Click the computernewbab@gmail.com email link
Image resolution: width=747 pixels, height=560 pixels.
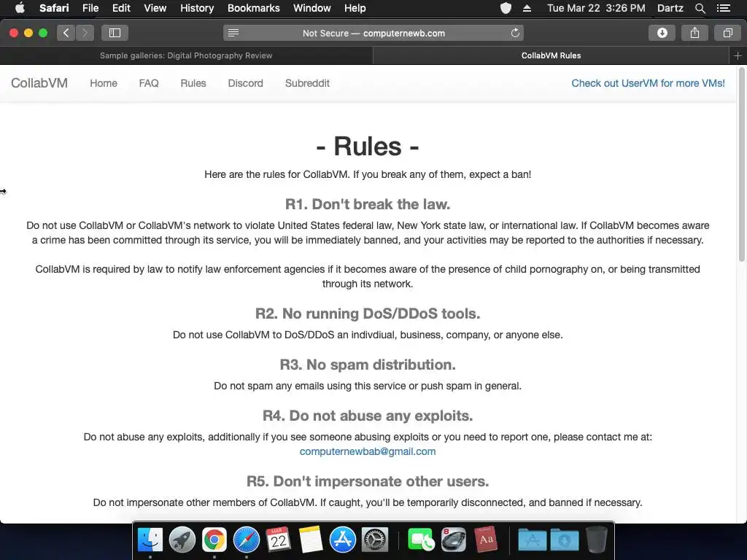coord(368,451)
